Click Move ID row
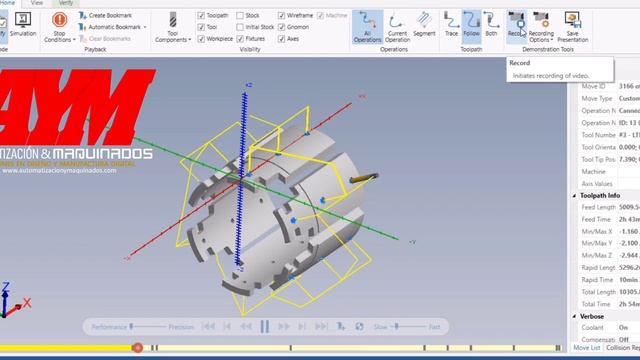Image resolution: width=640 pixels, height=360 pixels. pyautogui.click(x=609, y=87)
